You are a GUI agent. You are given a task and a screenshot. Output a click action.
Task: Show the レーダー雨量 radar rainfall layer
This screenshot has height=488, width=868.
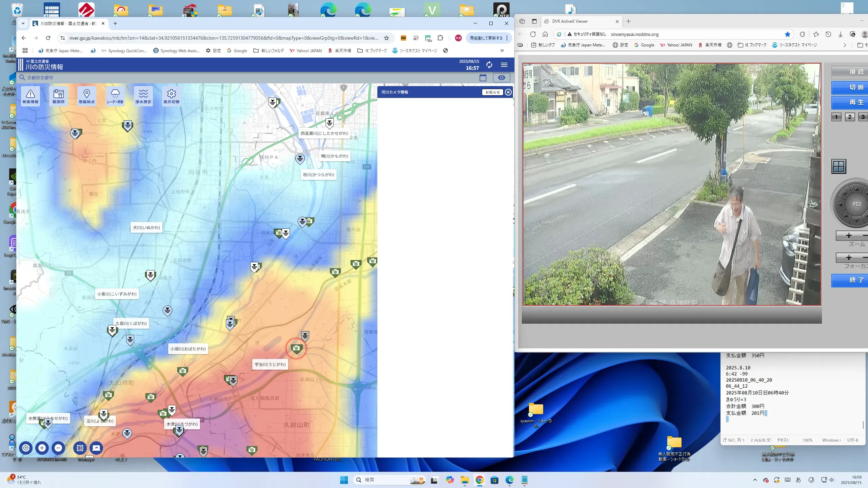115,96
